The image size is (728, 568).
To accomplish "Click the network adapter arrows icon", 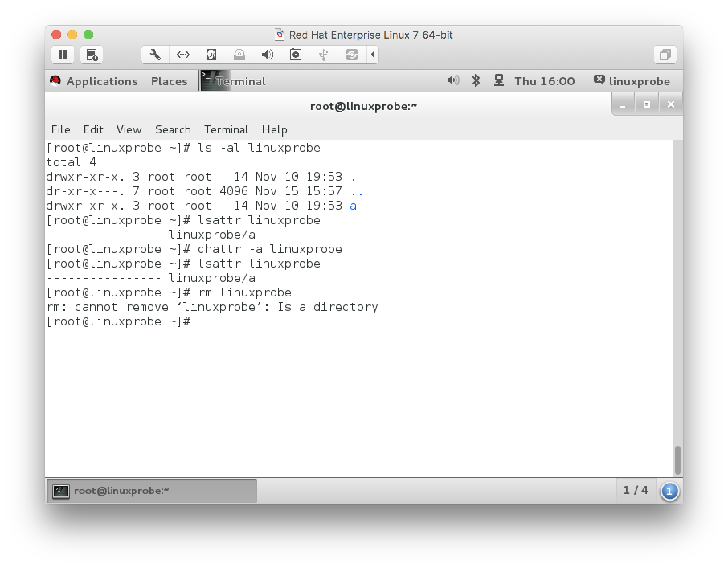I will 183,55.
